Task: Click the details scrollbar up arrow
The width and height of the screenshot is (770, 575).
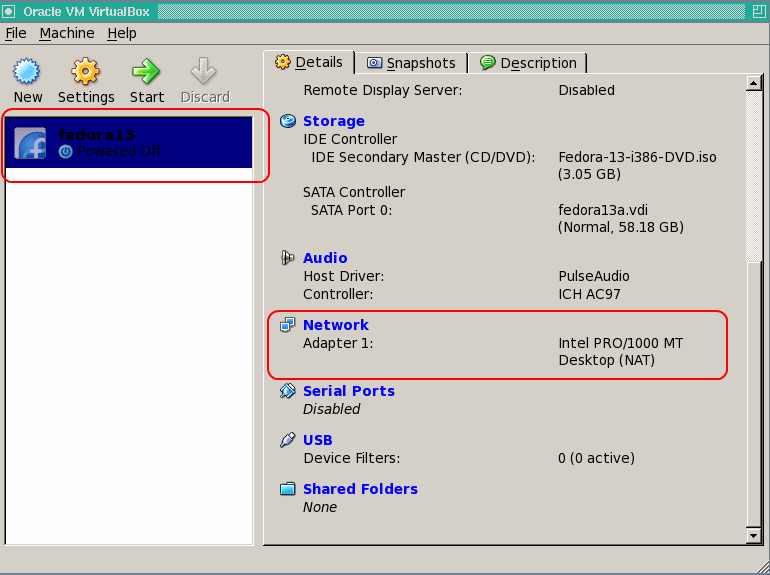Action: click(754, 82)
